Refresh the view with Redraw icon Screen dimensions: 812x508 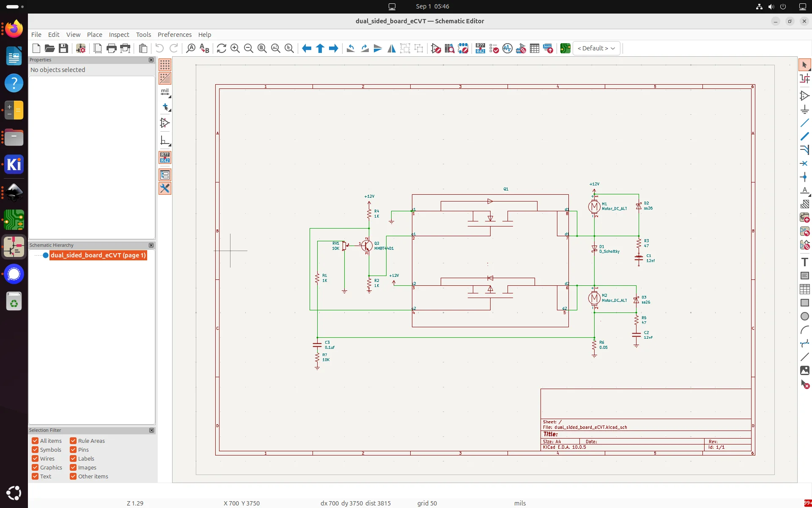coord(222,48)
